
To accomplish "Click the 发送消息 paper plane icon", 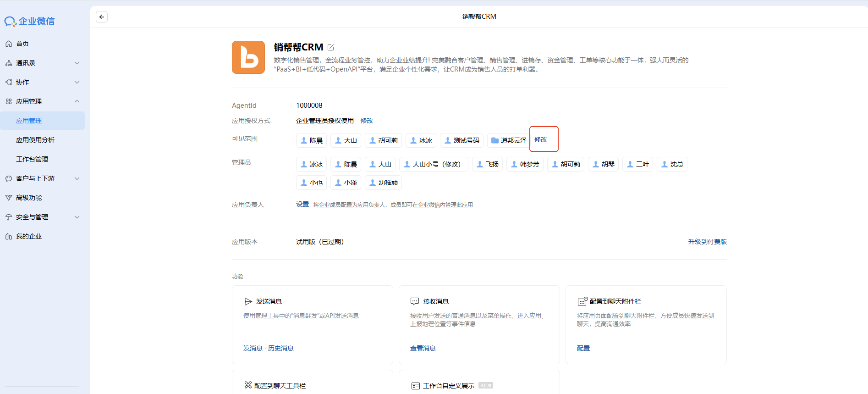I will (x=248, y=301).
